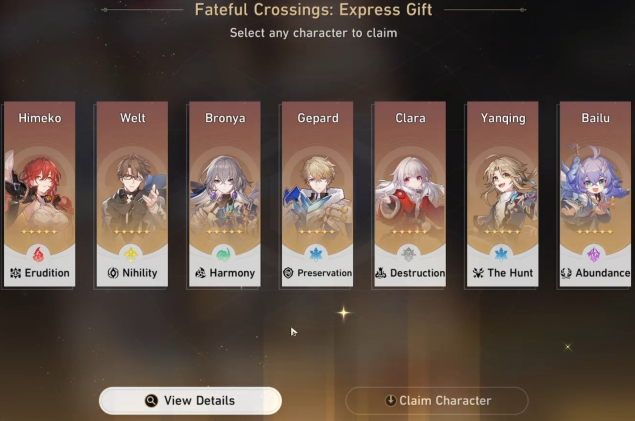Click the Nihility path icon
Viewport: 635px width, 421px height.
pyautogui.click(x=113, y=273)
